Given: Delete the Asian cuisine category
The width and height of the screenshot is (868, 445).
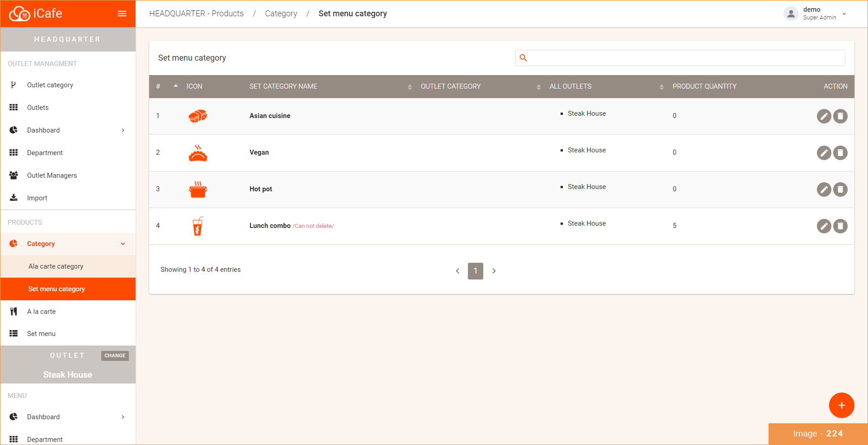Looking at the screenshot, I should coord(840,116).
